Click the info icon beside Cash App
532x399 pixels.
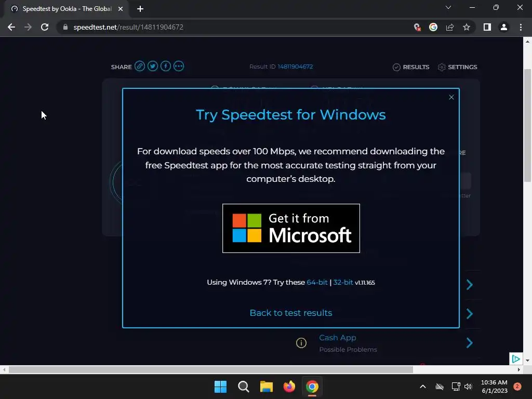(301, 343)
